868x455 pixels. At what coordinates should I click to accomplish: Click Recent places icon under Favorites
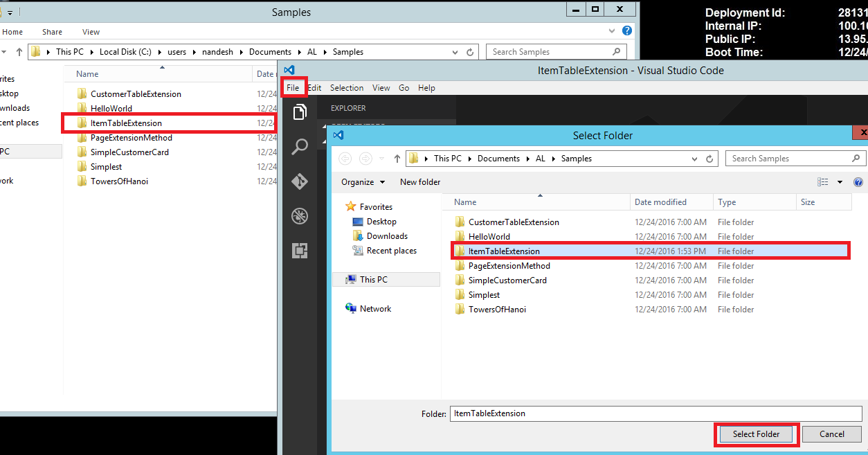pyautogui.click(x=358, y=251)
